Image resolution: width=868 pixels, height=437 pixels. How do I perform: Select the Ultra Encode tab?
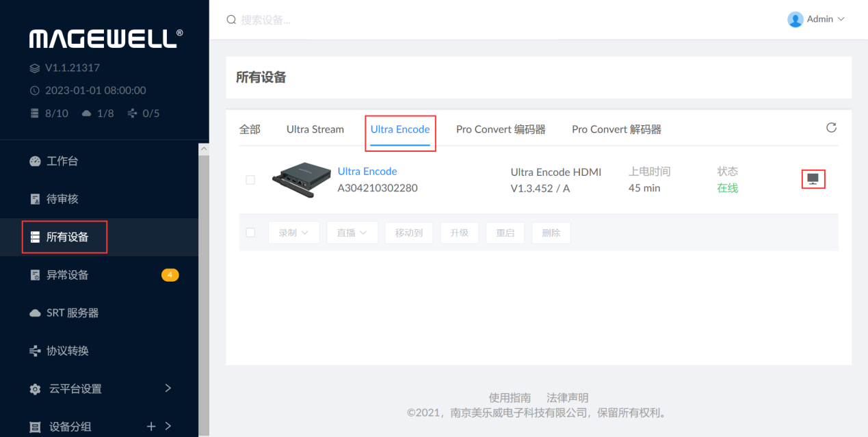pos(400,129)
